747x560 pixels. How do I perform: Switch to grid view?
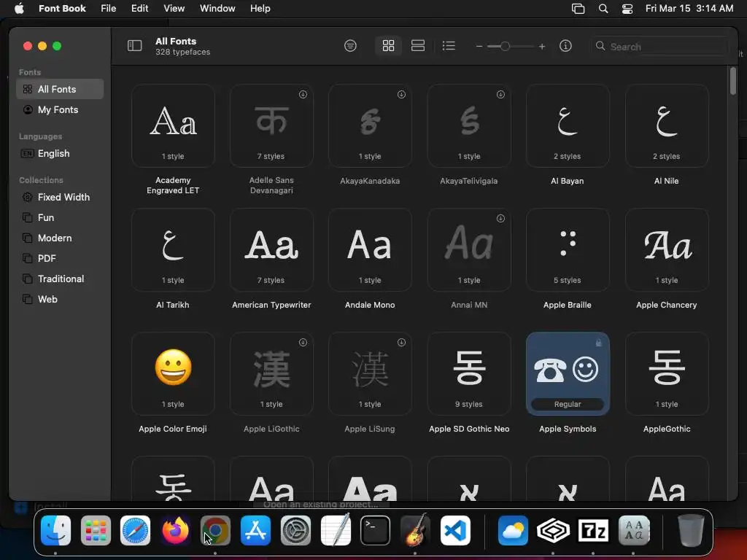(x=388, y=46)
